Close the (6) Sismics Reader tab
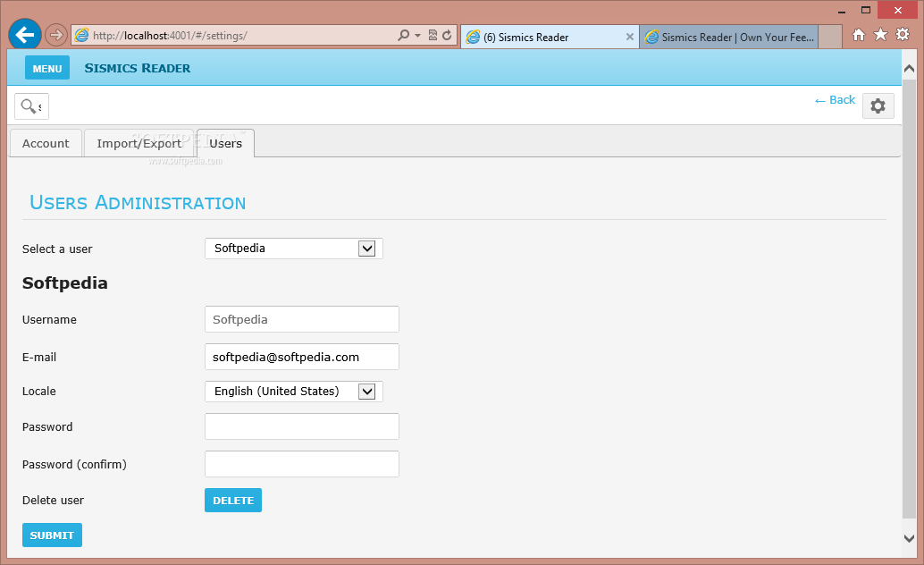The image size is (924, 565). point(629,37)
